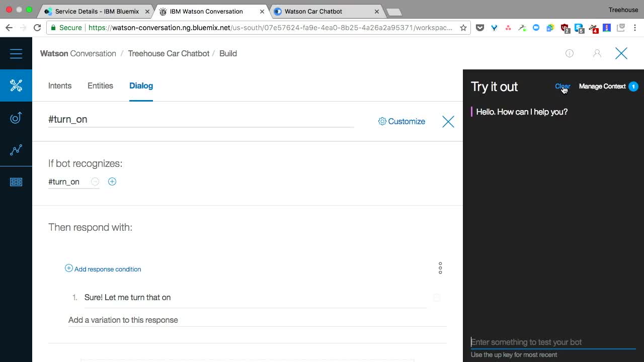
Task: Select the Build tools sidebar icon
Action: [16, 85]
